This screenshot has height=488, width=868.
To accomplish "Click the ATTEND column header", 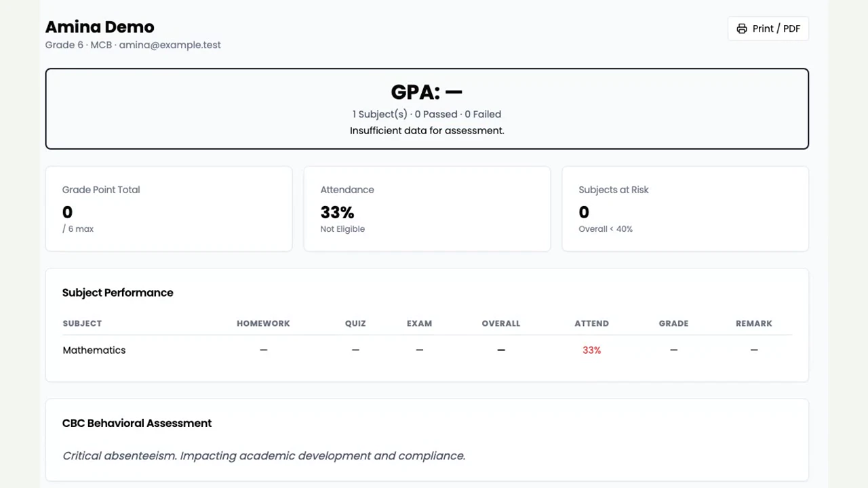I will pyautogui.click(x=591, y=323).
